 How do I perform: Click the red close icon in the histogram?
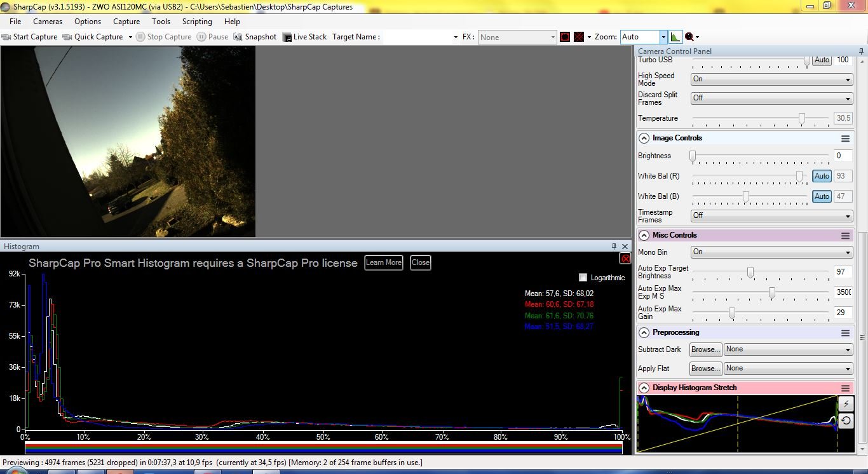(625, 259)
